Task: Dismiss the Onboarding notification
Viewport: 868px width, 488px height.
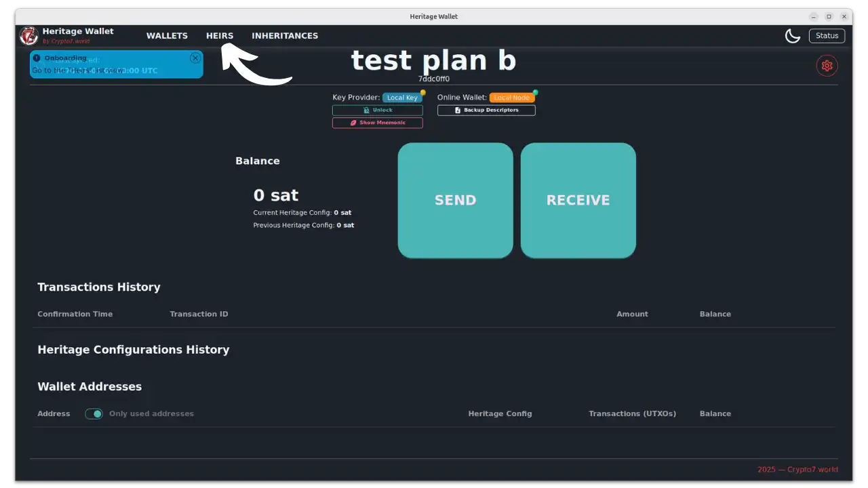Action: pyautogui.click(x=195, y=58)
